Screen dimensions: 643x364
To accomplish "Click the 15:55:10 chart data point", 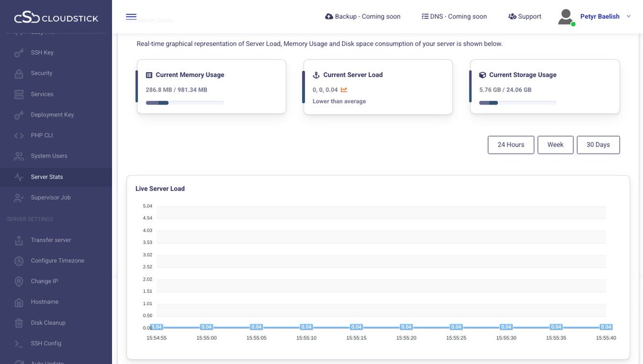I will [306, 327].
